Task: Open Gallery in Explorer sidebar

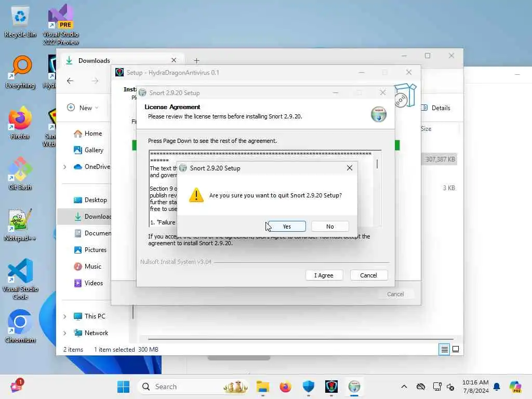Action: (x=88, y=150)
